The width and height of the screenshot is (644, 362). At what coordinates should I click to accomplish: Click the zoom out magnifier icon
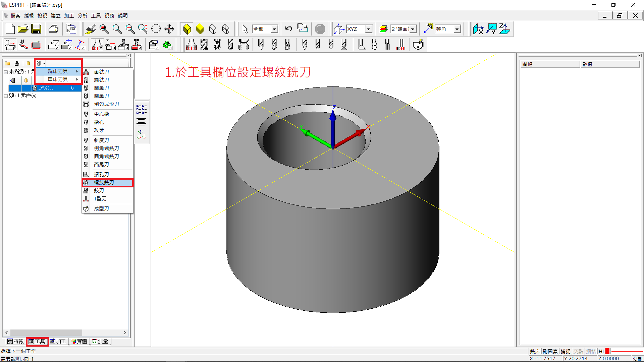[130, 29]
